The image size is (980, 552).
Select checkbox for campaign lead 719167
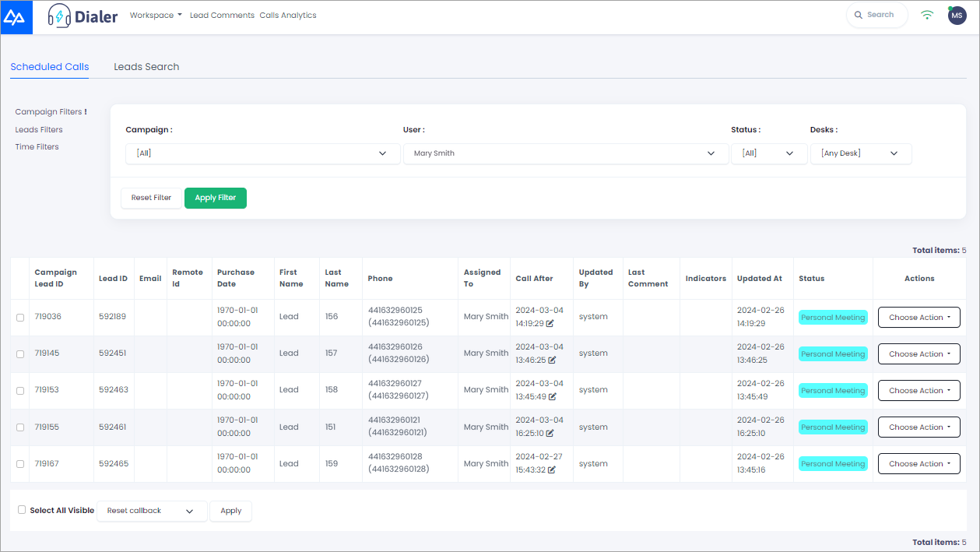tap(20, 464)
